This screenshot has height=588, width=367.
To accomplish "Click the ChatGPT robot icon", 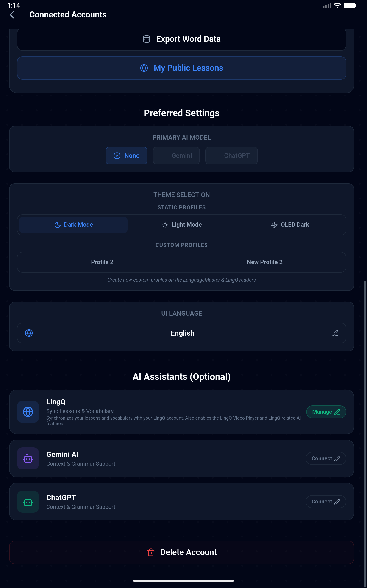I will point(28,502).
